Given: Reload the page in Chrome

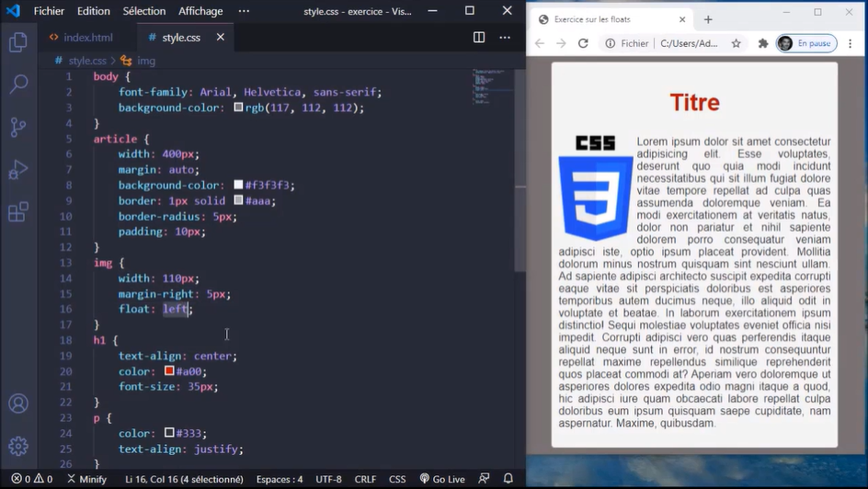Looking at the screenshot, I should 583,43.
